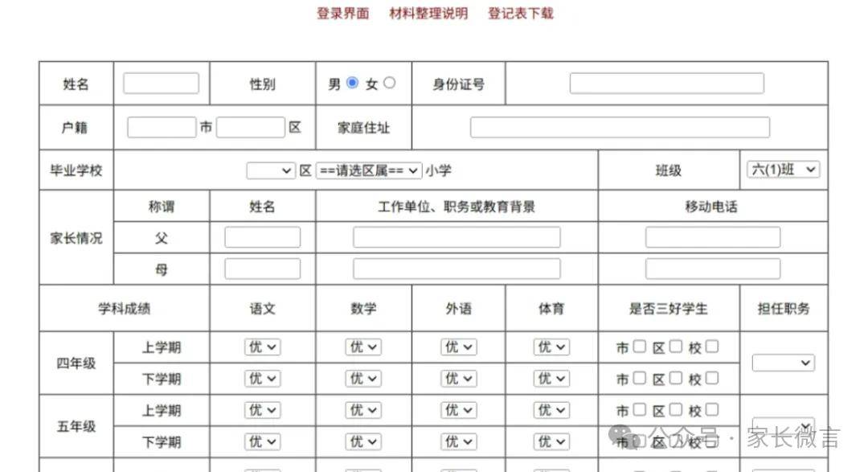Click the 户籍 city input field
Screen dimensions: 868x472
tap(162, 128)
